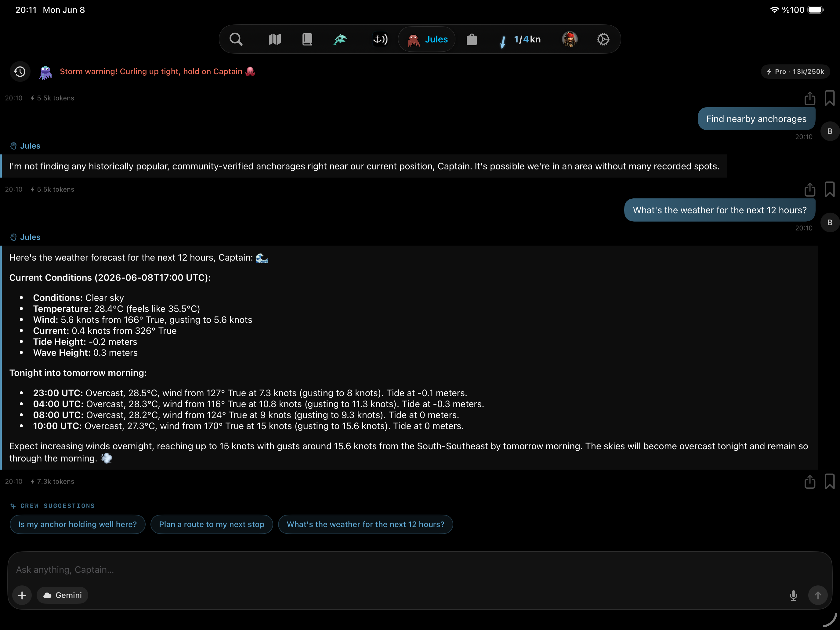Bookmark the nearby anchorages reply

point(829,190)
